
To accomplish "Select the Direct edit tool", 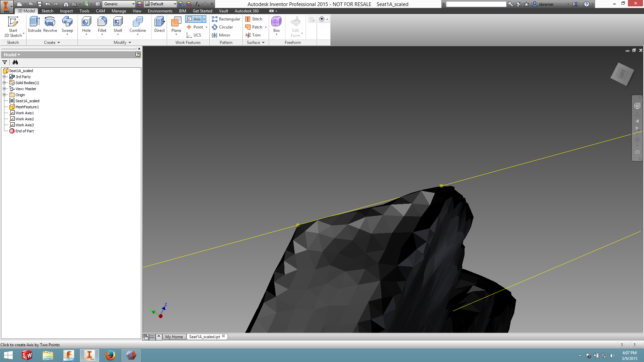I will click(159, 24).
